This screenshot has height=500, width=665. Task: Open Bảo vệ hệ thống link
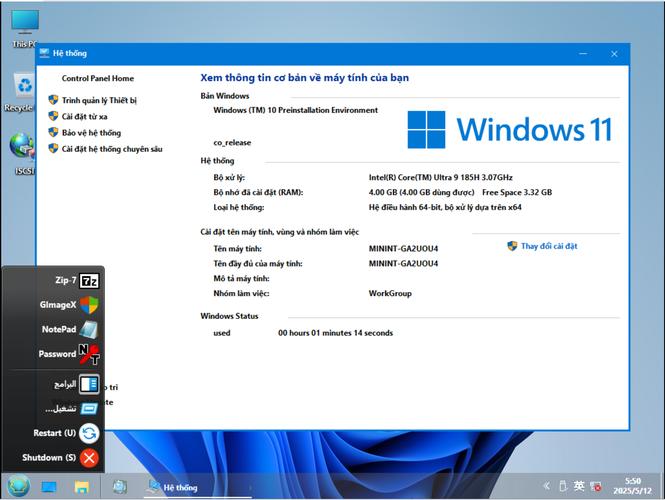point(91,133)
